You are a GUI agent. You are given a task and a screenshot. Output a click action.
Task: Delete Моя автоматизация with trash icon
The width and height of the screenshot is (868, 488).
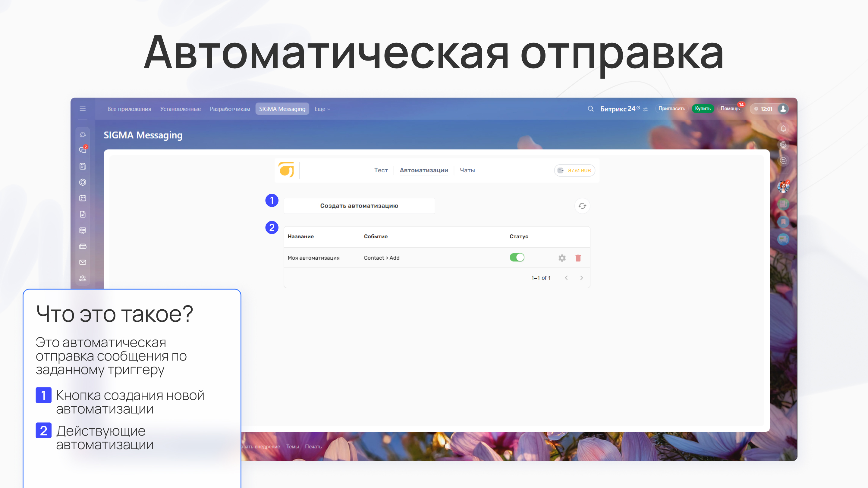tap(578, 258)
